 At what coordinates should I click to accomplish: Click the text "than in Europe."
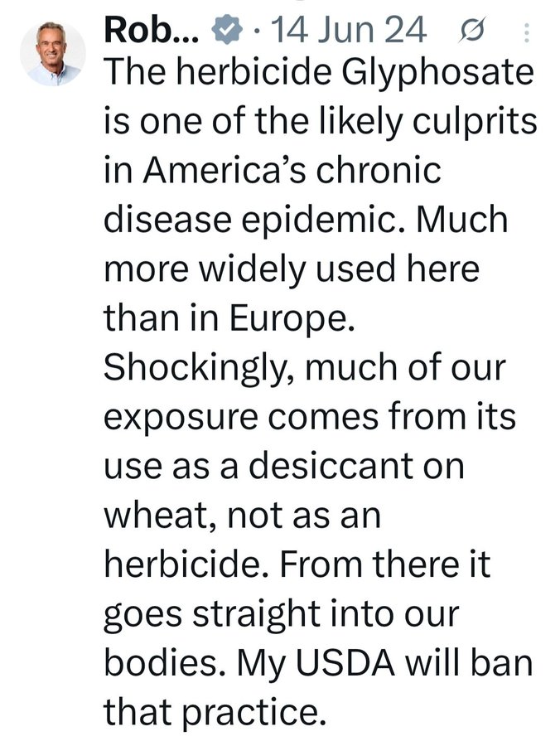229,319
